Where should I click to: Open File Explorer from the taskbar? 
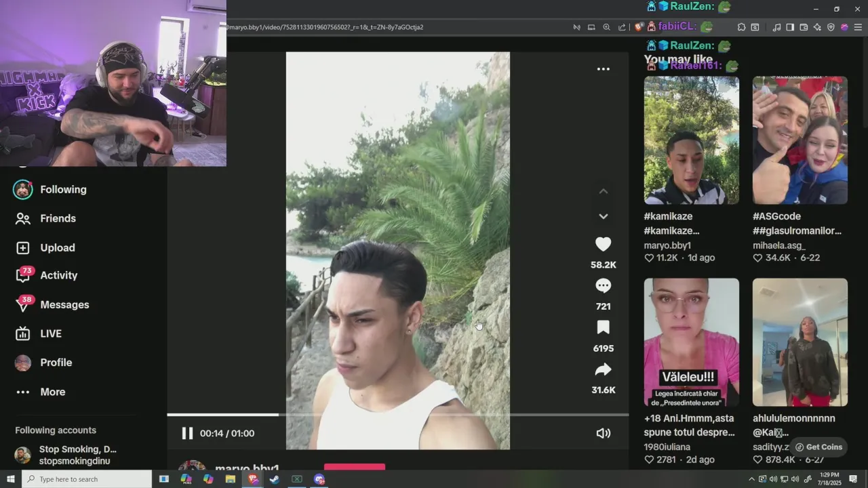[230, 479]
